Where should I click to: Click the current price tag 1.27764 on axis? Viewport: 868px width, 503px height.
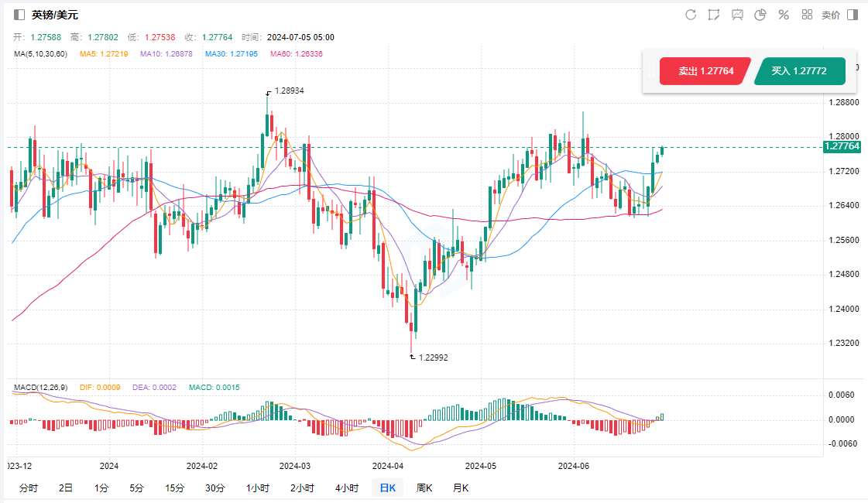(842, 146)
